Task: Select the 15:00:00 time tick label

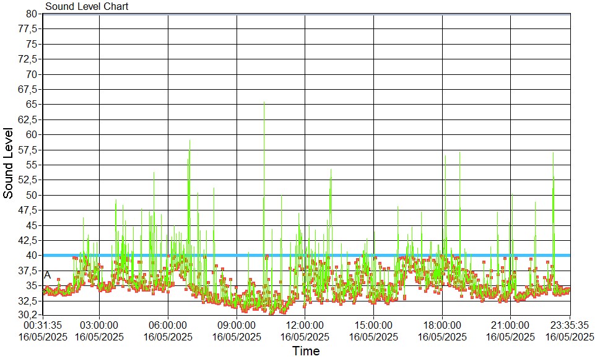Action: pos(373,325)
